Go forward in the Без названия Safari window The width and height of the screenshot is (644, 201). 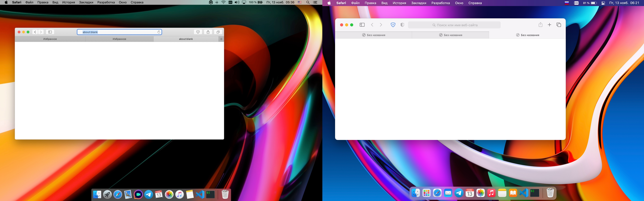pyautogui.click(x=381, y=25)
